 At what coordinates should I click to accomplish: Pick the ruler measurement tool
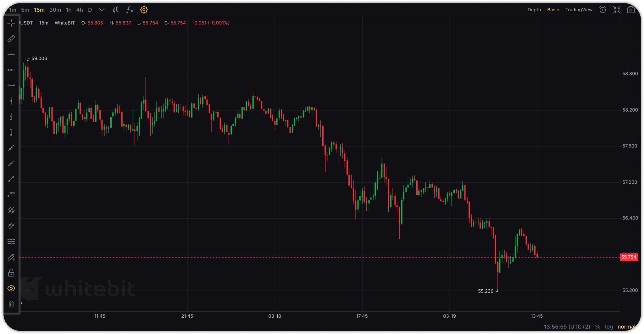tap(11, 39)
